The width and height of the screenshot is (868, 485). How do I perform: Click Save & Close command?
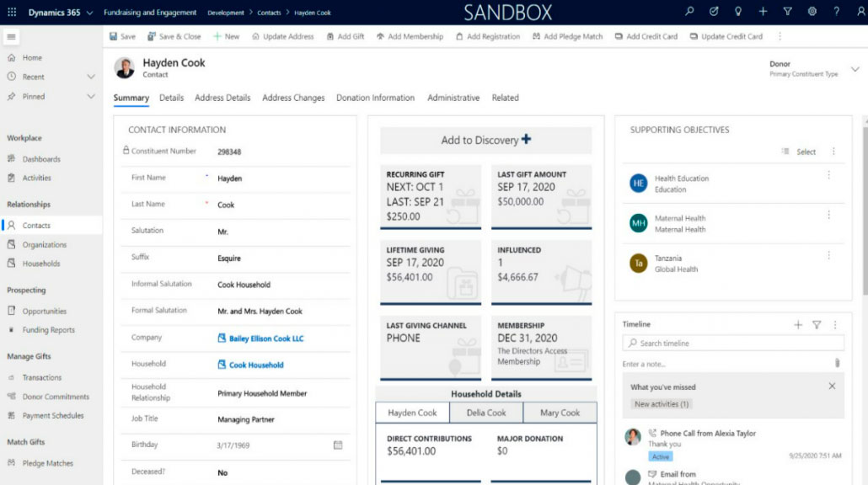pyautogui.click(x=174, y=36)
